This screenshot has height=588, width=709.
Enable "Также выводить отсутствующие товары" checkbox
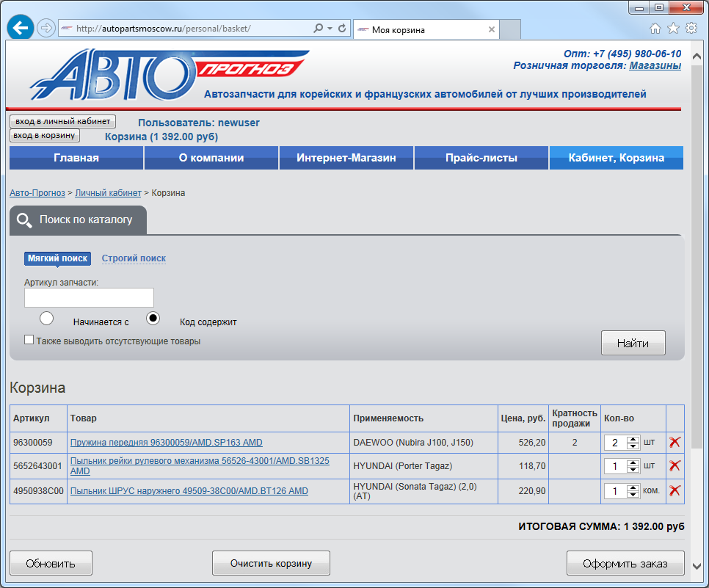(x=29, y=340)
